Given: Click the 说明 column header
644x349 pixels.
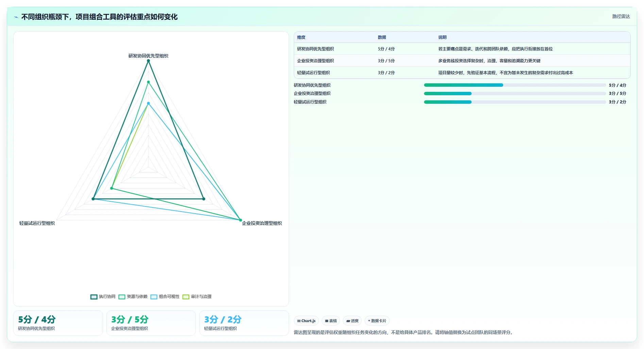Looking at the screenshot, I should pyautogui.click(x=442, y=37).
